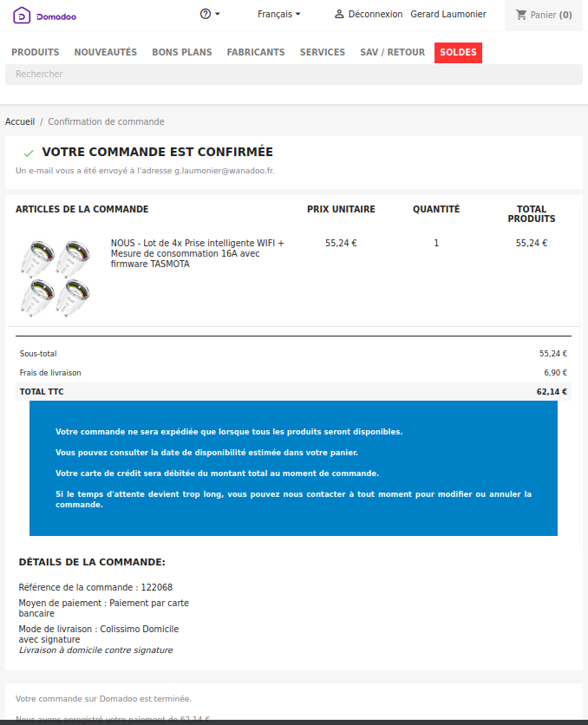Open the PRODUITS menu
The image size is (588, 725).
click(x=36, y=53)
